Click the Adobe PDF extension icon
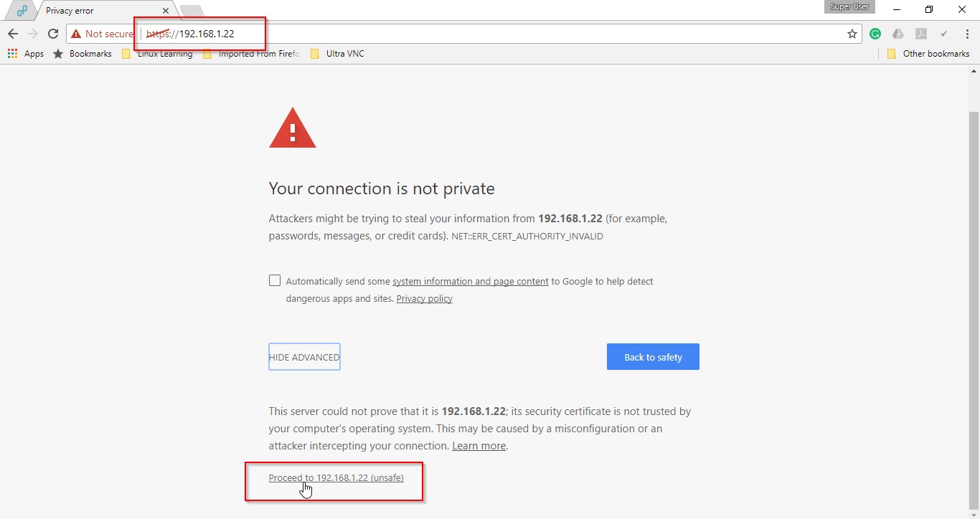The height and width of the screenshot is (519, 980). point(921,34)
